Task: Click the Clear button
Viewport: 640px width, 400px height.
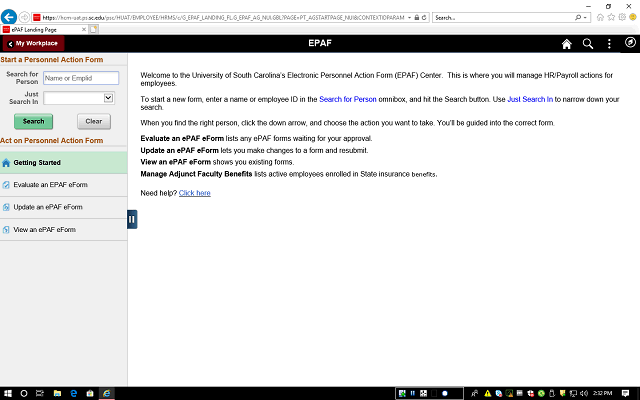Action: (x=94, y=121)
